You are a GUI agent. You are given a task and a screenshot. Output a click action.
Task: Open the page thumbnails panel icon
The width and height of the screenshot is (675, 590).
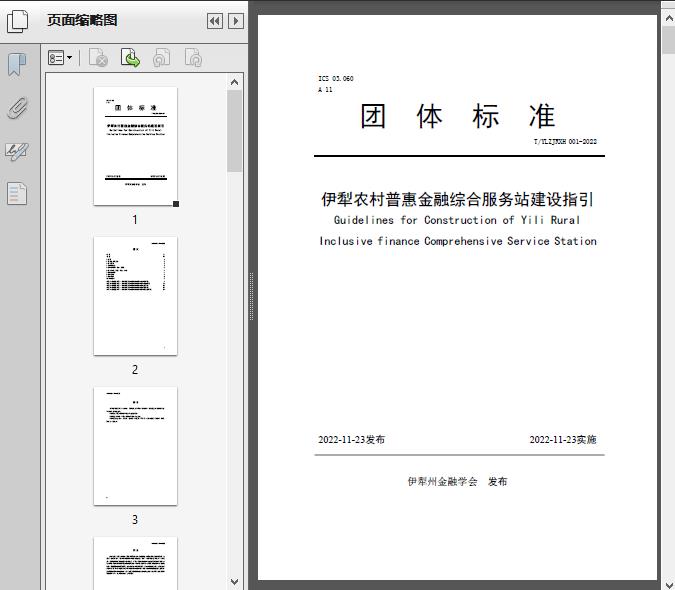tap(18, 21)
